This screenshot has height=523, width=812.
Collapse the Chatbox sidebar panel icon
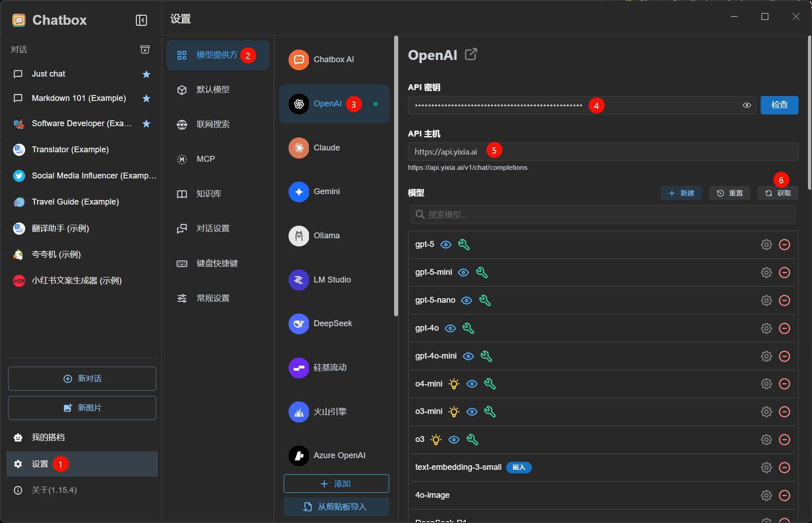[141, 20]
